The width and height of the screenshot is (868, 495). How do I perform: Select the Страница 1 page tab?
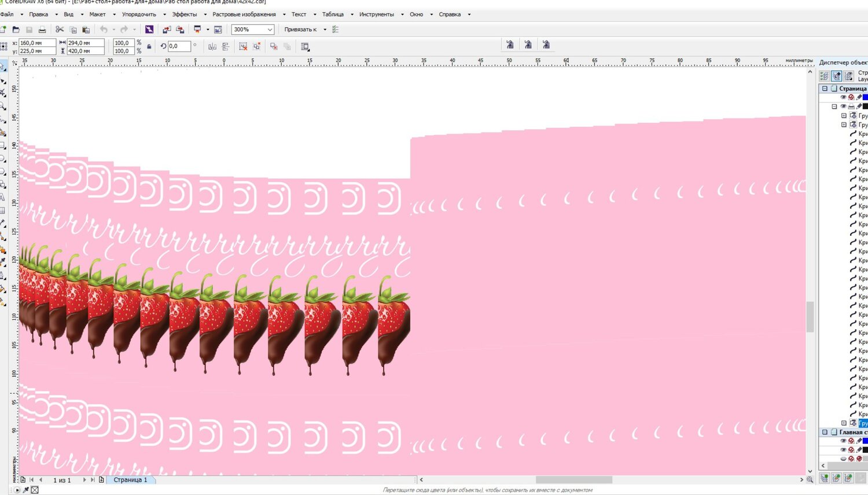(x=130, y=480)
